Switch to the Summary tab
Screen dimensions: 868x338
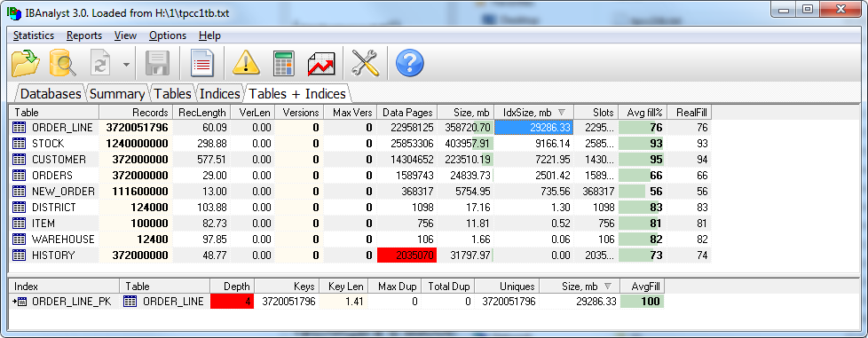click(x=117, y=93)
